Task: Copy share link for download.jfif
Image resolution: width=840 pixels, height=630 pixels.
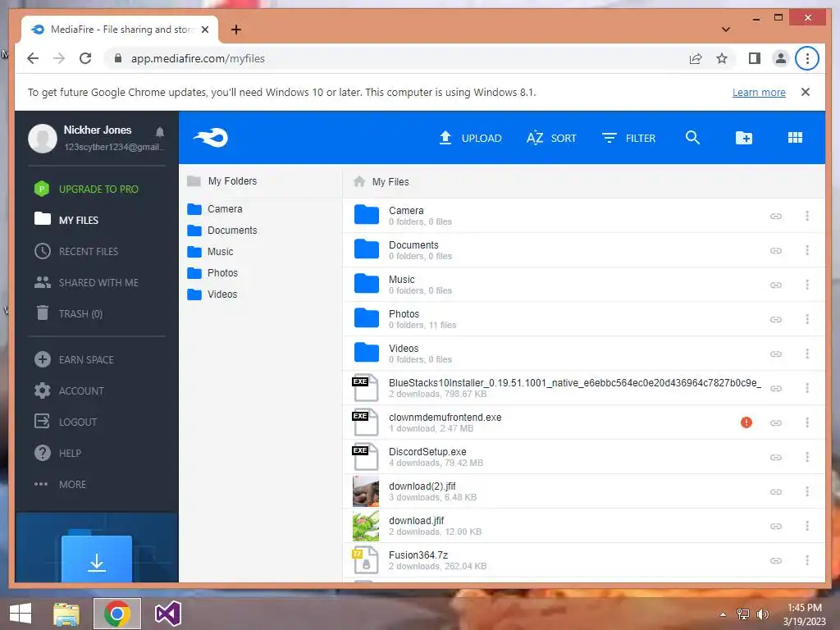Action: tap(776, 526)
